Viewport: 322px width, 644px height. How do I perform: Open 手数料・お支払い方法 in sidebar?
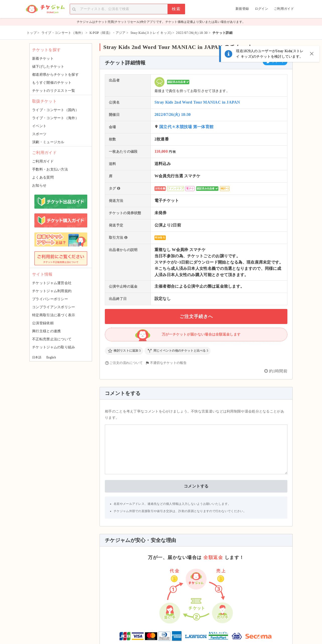[x=50, y=169]
